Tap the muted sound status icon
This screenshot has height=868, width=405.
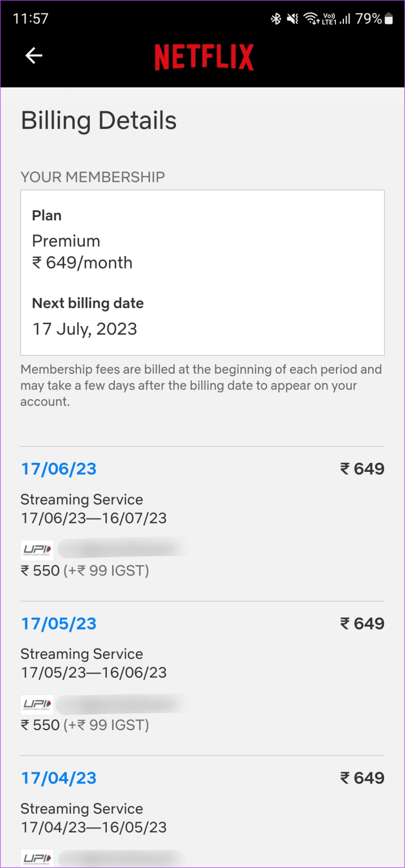(x=292, y=19)
